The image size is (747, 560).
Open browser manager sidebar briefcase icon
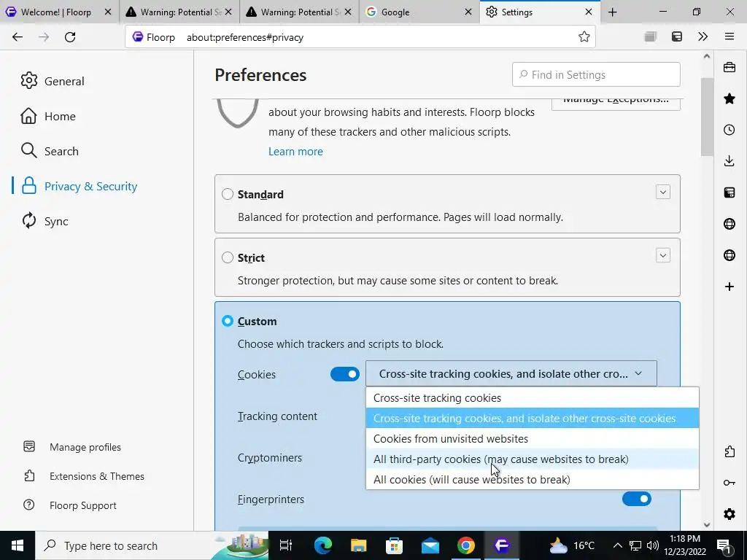pyautogui.click(x=729, y=67)
